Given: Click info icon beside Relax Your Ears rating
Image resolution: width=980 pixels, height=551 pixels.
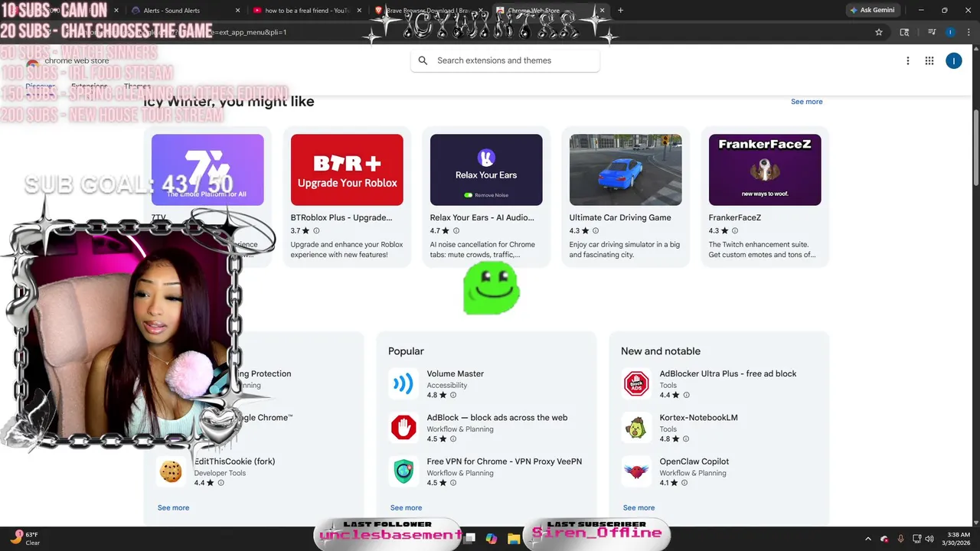Looking at the screenshot, I should tap(456, 230).
